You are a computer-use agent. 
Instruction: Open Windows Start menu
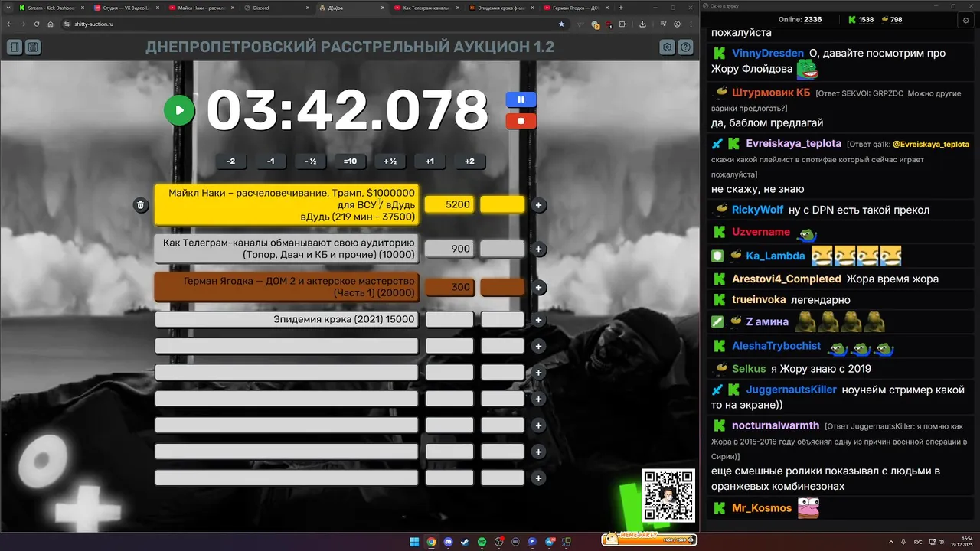414,542
